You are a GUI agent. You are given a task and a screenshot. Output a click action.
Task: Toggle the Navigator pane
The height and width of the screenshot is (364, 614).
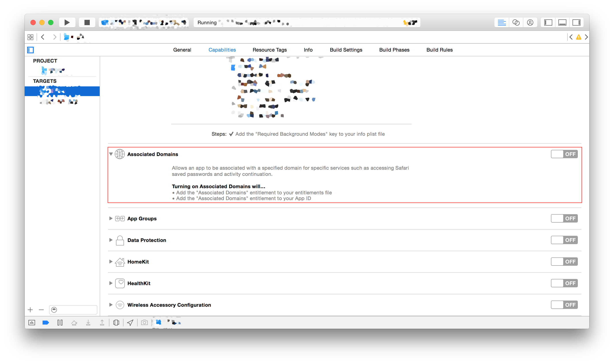click(548, 22)
